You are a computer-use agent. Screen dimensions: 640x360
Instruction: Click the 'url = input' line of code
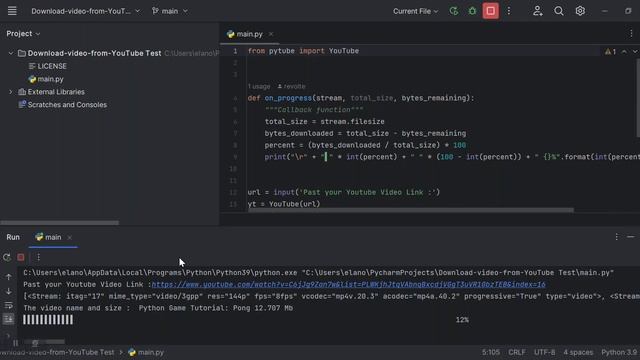(x=344, y=192)
